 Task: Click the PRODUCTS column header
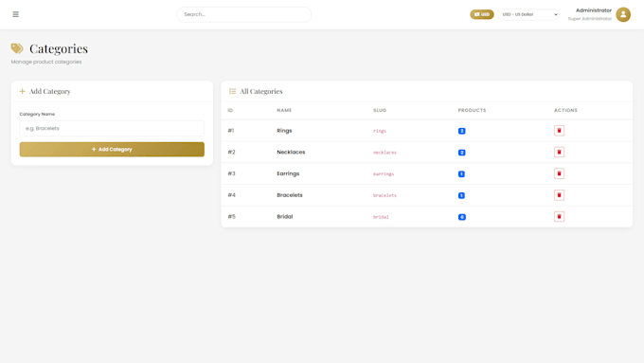click(472, 110)
